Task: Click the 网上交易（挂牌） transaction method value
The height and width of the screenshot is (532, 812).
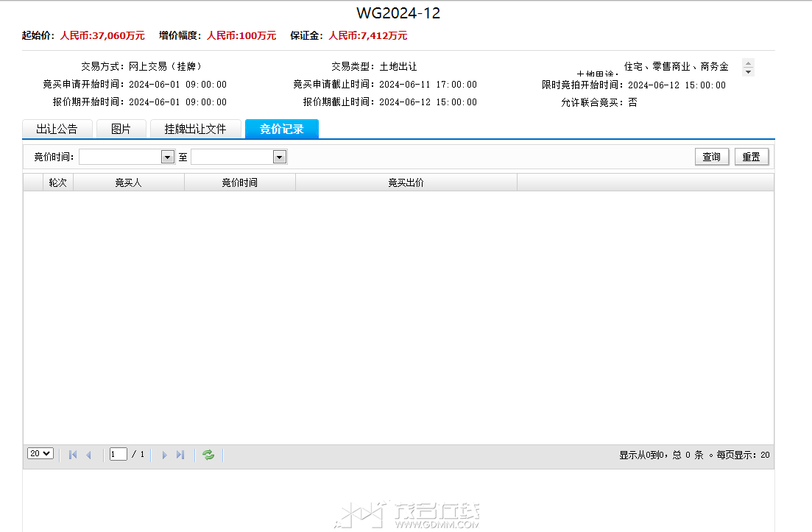Action: pyautogui.click(x=166, y=67)
